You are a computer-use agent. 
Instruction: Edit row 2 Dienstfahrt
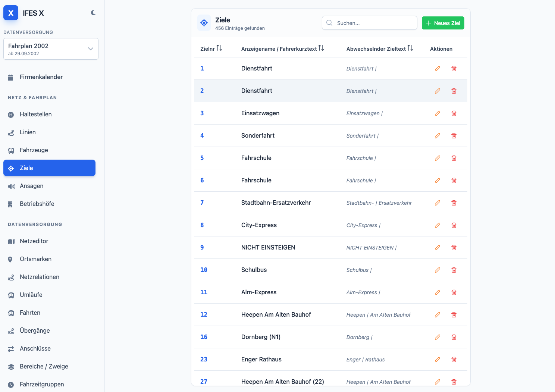(x=438, y=91)
